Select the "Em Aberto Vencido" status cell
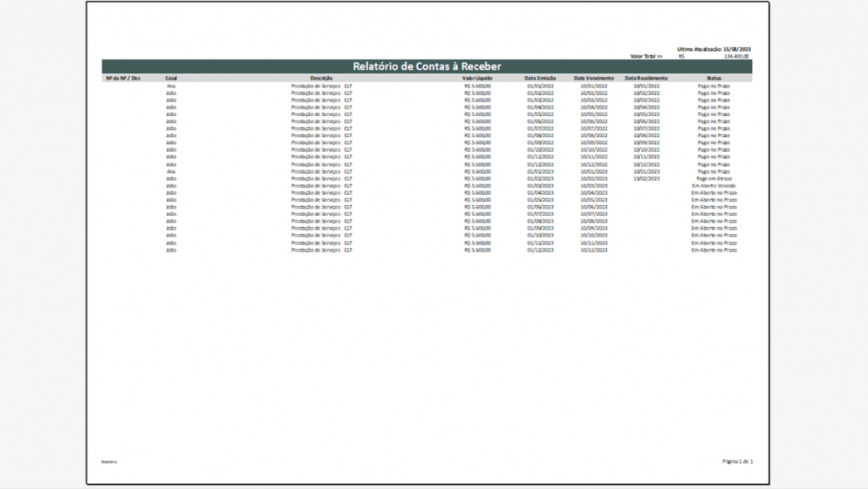 714,186
